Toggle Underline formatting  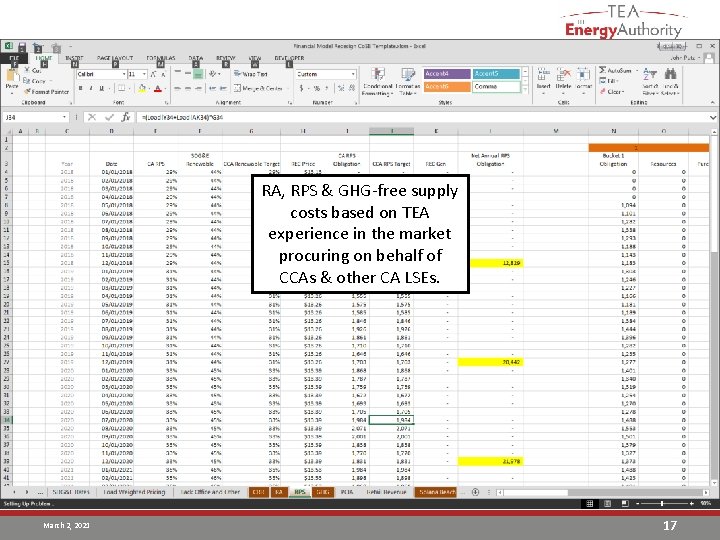tap(101, 88)
